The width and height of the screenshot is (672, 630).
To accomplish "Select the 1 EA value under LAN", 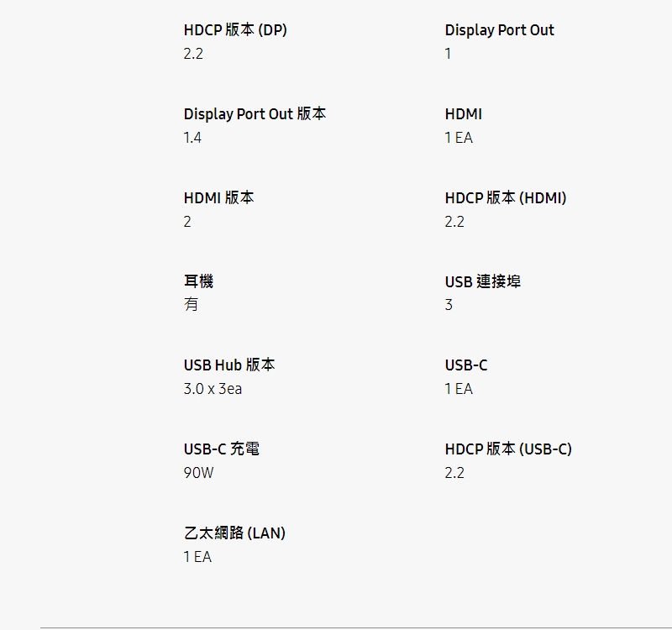I will click(197, 557).
